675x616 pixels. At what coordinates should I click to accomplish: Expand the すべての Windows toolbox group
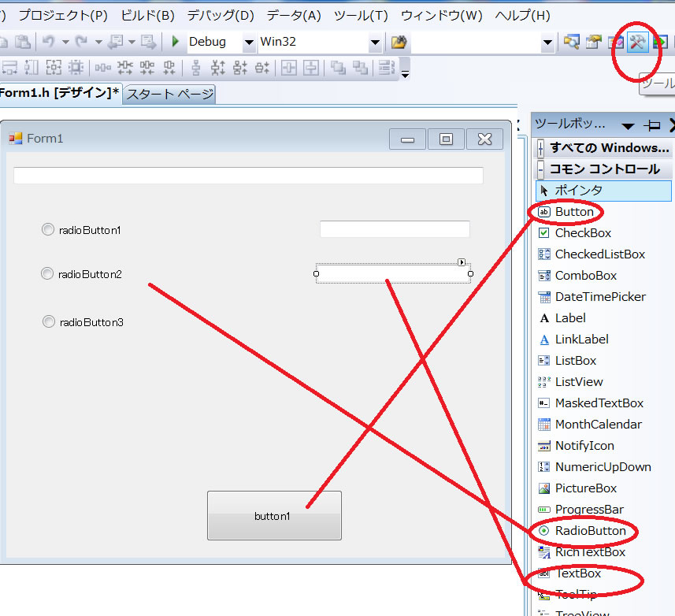542,148
